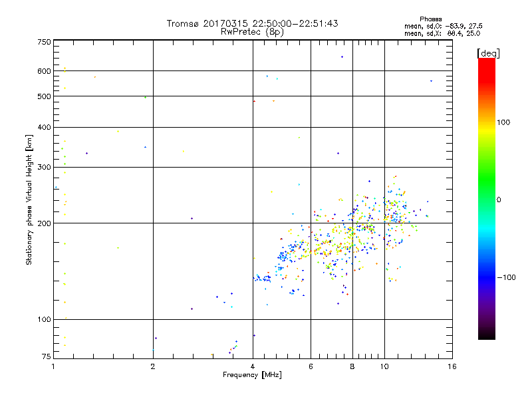
Task: Click the x-axis tick label '2'
Action: click(x=153, y=366)
